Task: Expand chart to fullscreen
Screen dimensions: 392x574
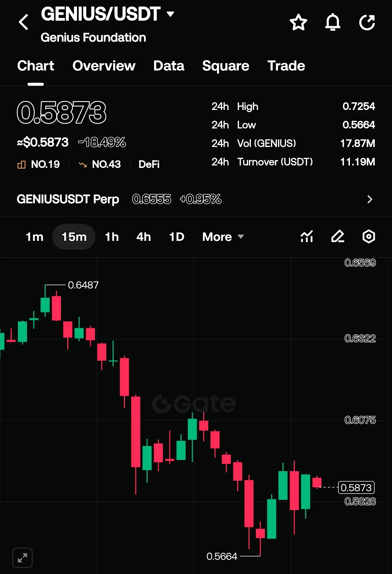Action: point(23,558)
